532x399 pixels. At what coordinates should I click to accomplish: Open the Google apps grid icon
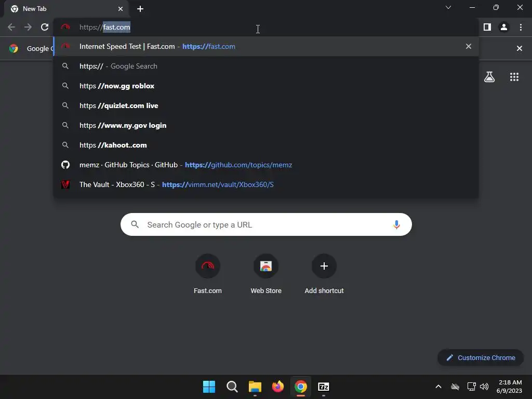click(x=514, y=77)
